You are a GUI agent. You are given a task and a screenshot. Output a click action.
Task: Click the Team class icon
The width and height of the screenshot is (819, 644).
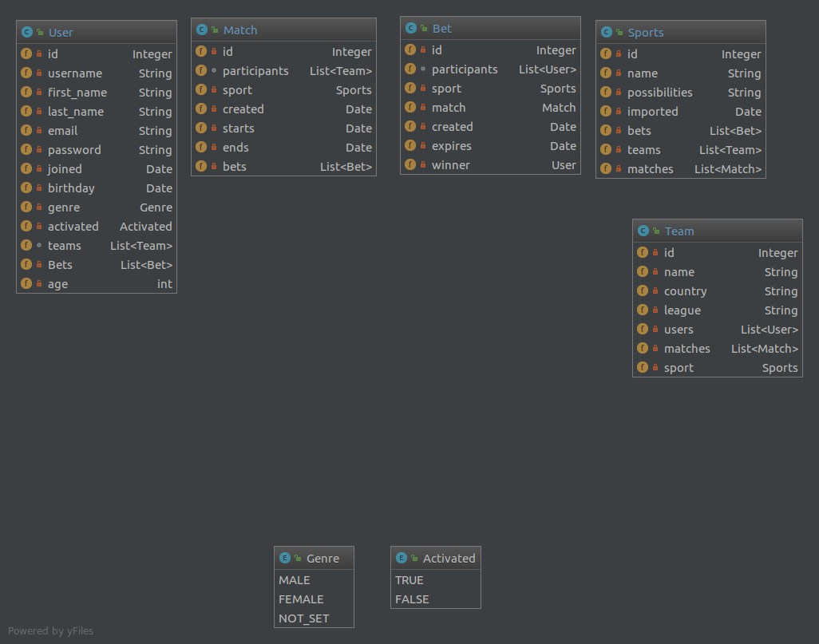pos(643,231)
